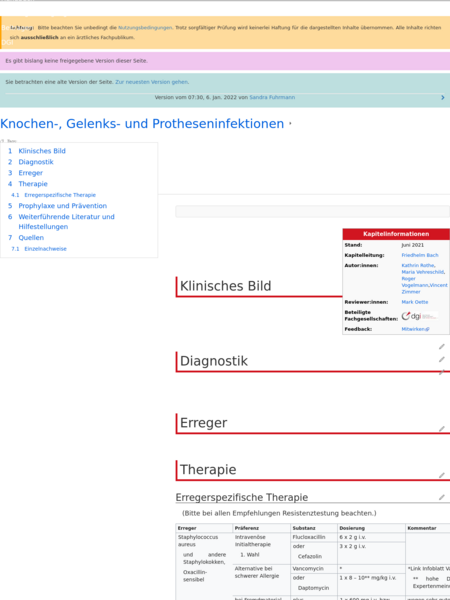This screenshot has width=450, height=600.
Task: Click the '3 x 2 g i.v.' dosage cell
Action: 372,553
